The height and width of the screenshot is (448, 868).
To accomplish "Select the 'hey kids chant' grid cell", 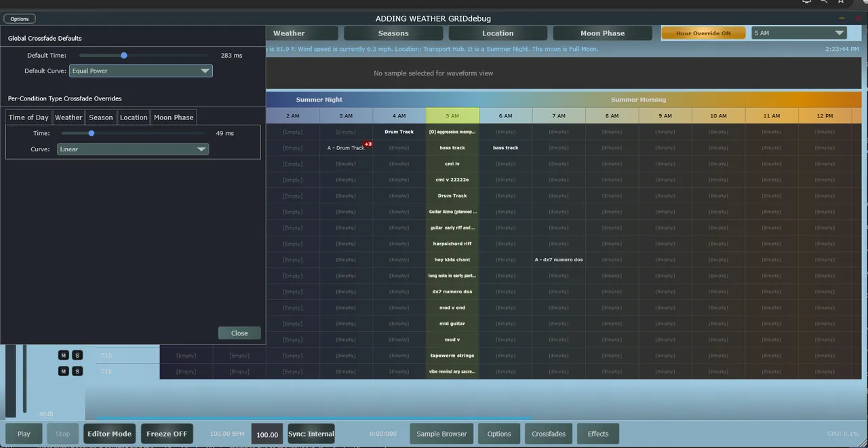I will [452, 260].
